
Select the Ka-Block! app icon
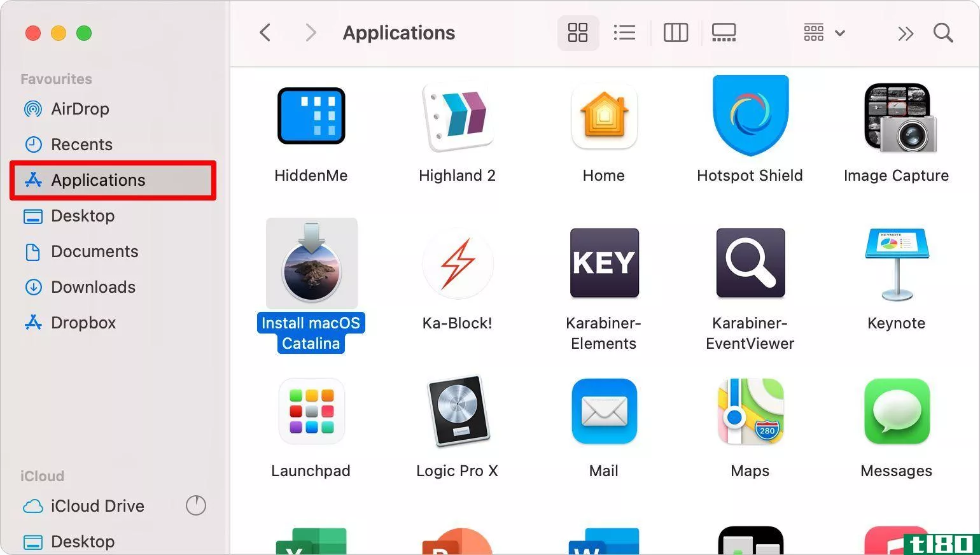coord(458,263)
